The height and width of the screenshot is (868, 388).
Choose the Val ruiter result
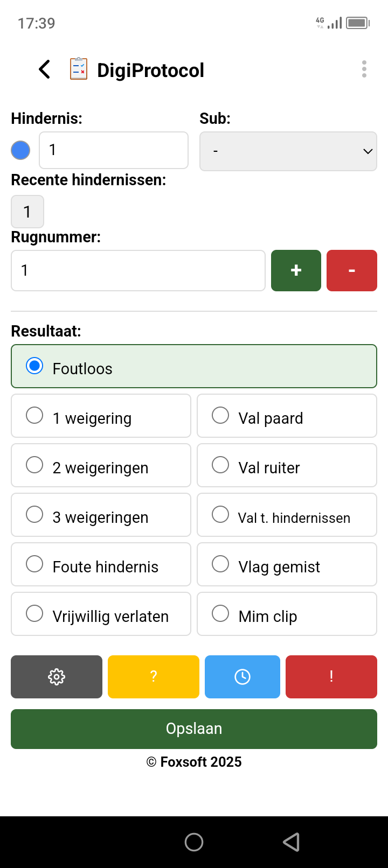pos(287,465)
